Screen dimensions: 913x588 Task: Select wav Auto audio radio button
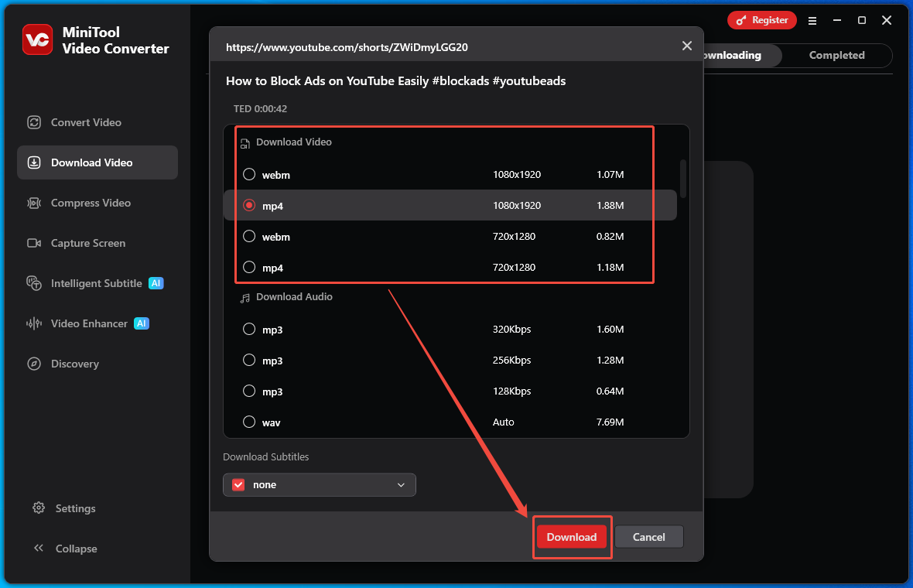(249, 422)
